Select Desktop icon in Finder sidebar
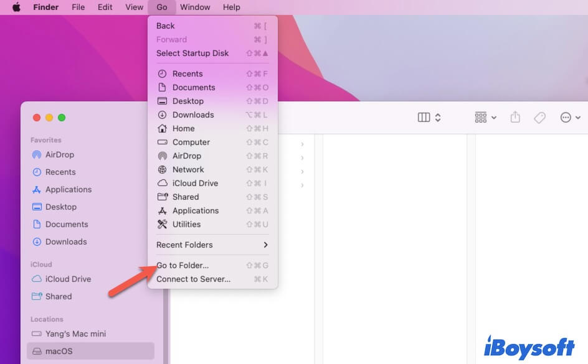This screenshot has width=588, height=364. pos(37,207)
